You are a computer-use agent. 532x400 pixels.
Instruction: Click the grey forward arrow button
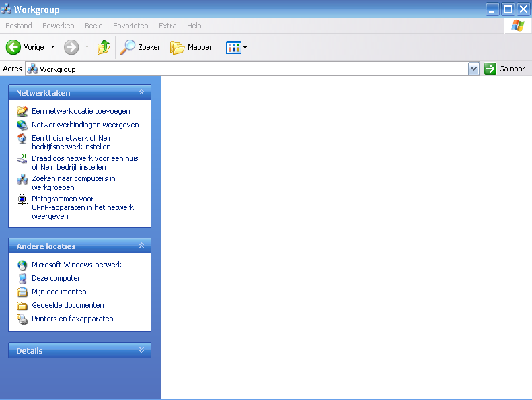(71, 47)
